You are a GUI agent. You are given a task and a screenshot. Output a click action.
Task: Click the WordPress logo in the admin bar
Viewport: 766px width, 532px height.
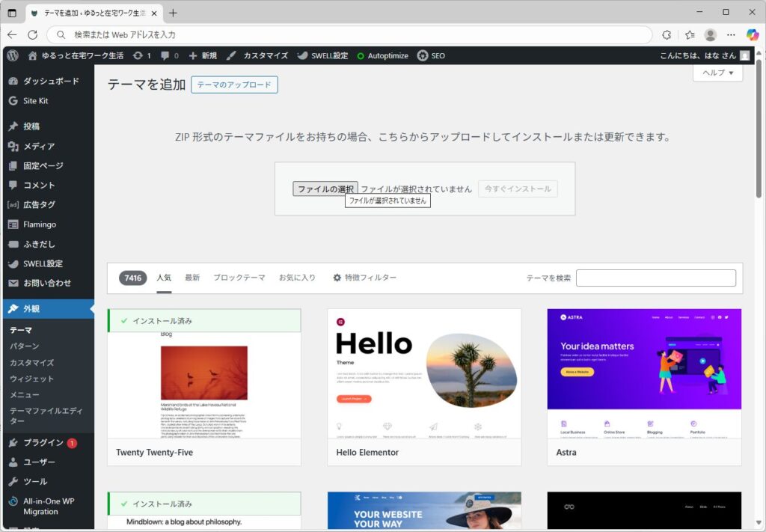click(x=12, y=55)
